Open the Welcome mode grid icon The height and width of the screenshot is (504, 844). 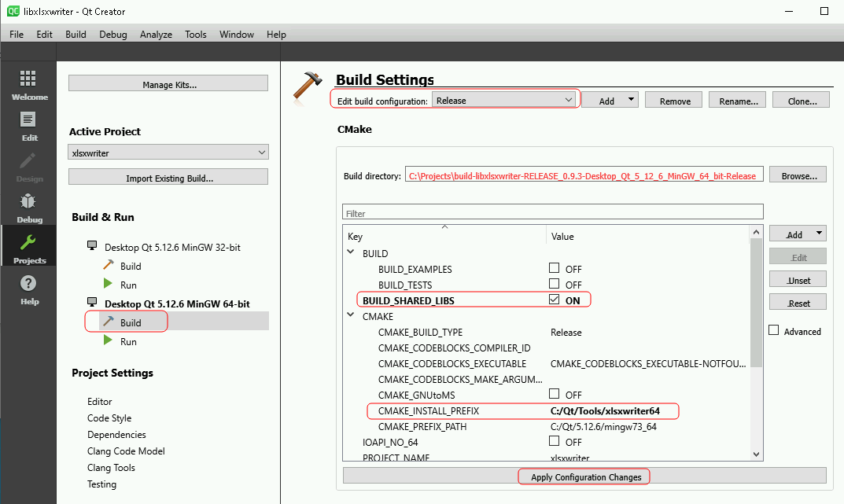point(28,79)
